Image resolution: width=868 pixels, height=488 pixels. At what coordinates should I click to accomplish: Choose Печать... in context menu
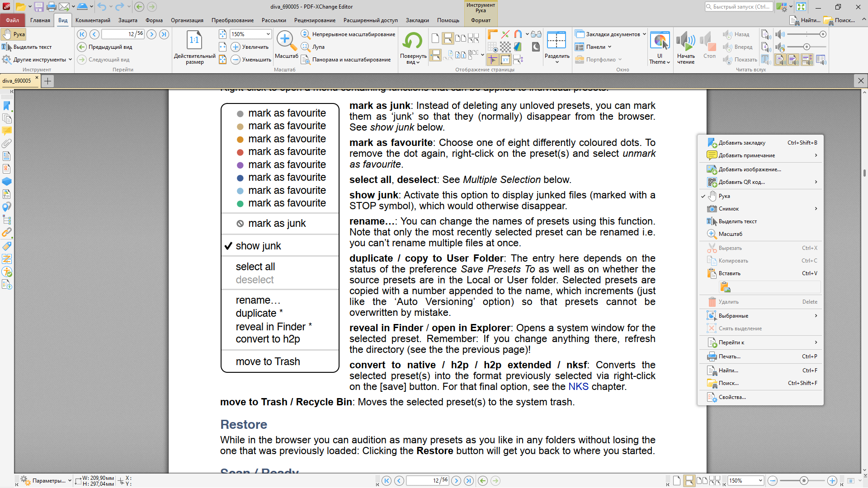[x=760, y=357]
